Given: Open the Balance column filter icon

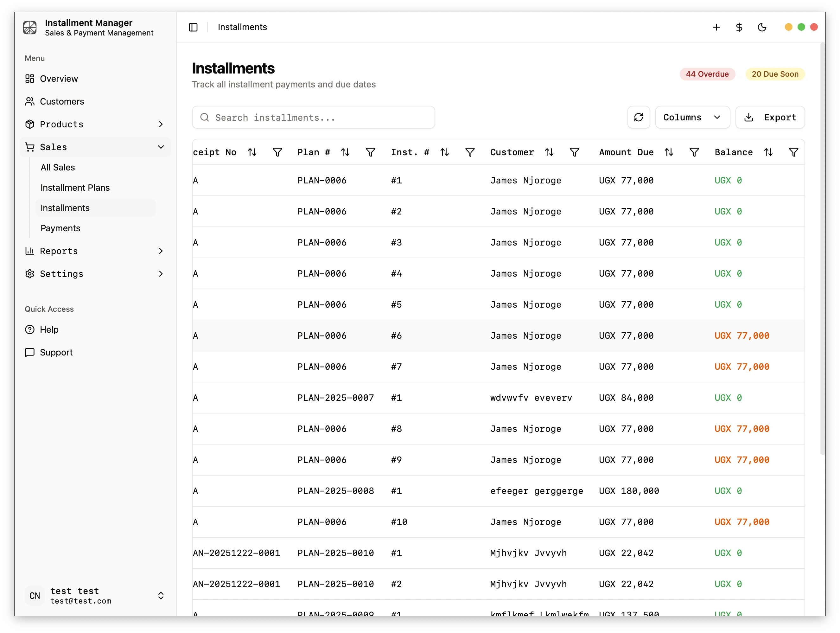Looking at the screenshot, I should pyautogui.click(x=793, y=152).
